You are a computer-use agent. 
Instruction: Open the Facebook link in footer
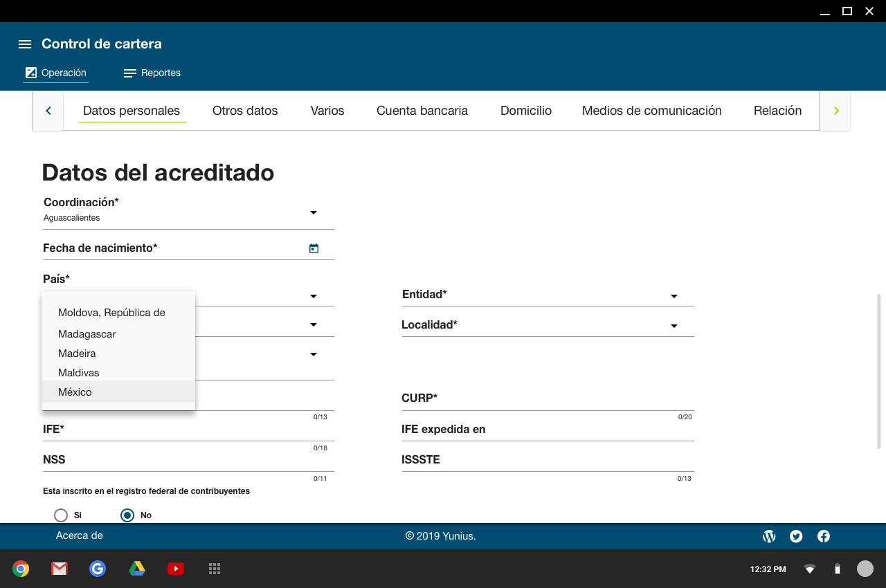click(x=824, y=536)
